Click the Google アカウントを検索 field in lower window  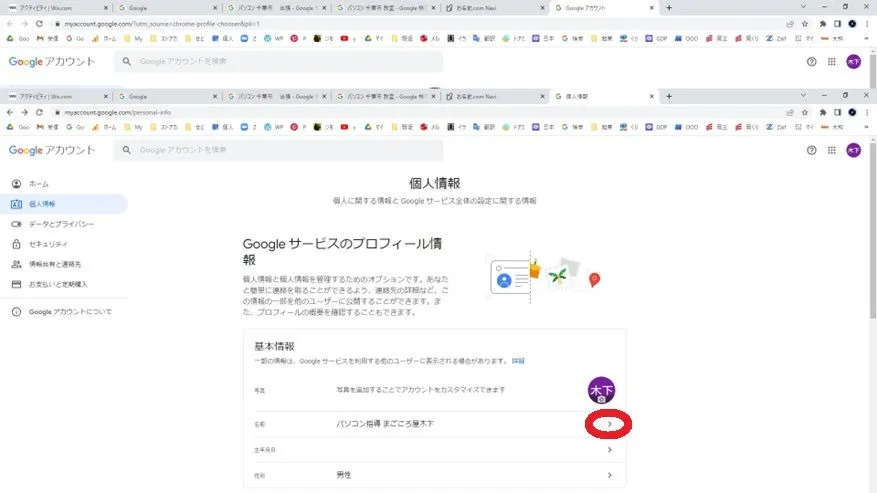[280, 150]
